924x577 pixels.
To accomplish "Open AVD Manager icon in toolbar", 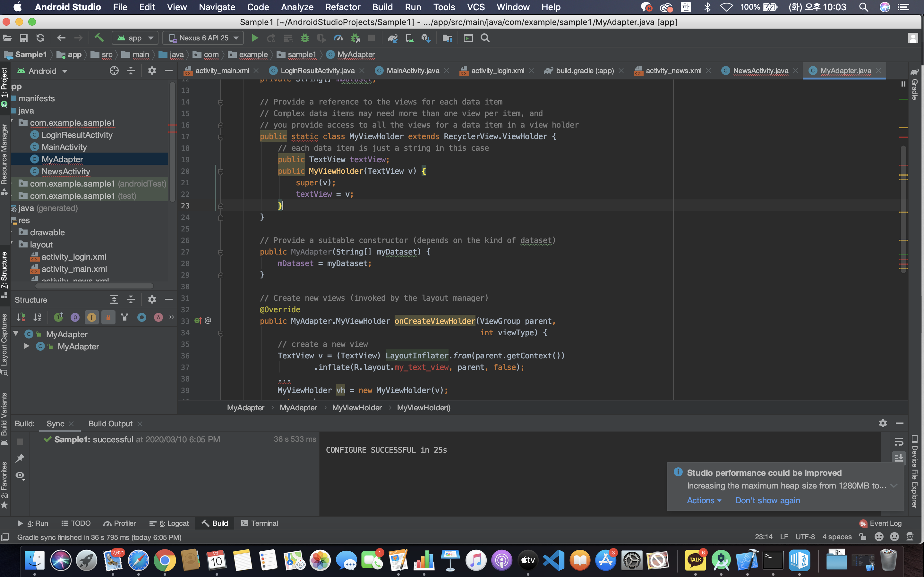I will coord(409,38).
